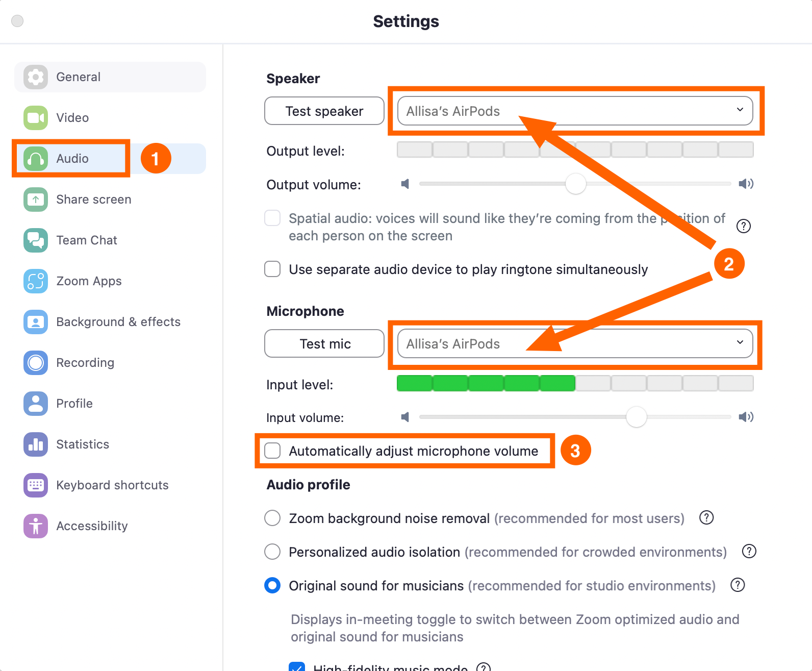The width and height of the screenshot is (812, 671).
Task: Click the Team Chat bubble icon
Action: click(36, 240)
